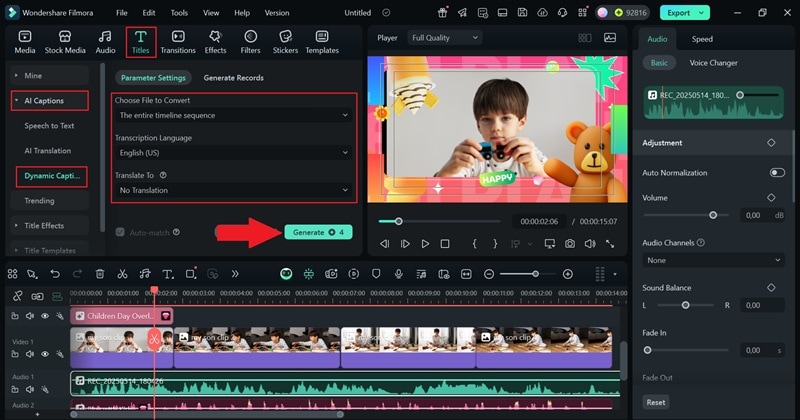
Task: Click the Generate button
Action: pos(318,232)
